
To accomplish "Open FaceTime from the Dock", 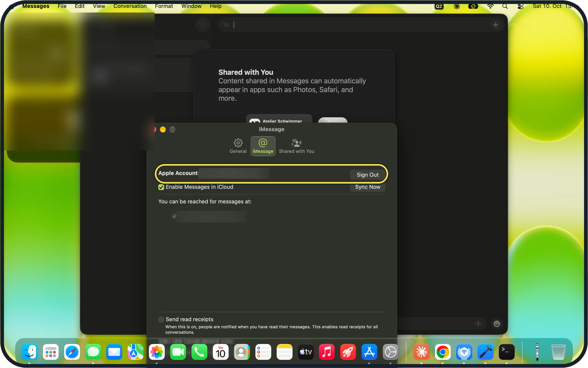I will [x=178, y=352].
